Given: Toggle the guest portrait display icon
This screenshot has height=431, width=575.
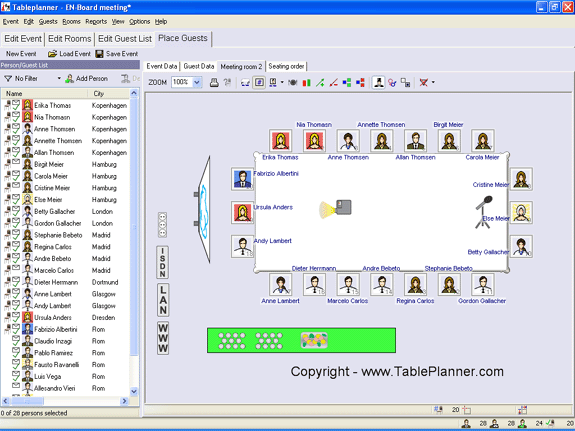Looking at the screenshot, I should point(378,83).
